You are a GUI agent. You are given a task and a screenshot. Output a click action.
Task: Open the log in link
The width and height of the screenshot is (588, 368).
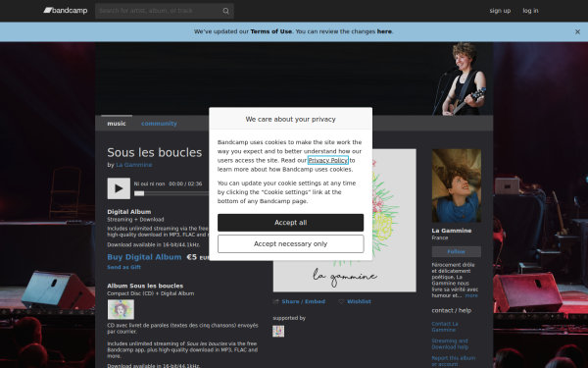click(x=530, y=11)
